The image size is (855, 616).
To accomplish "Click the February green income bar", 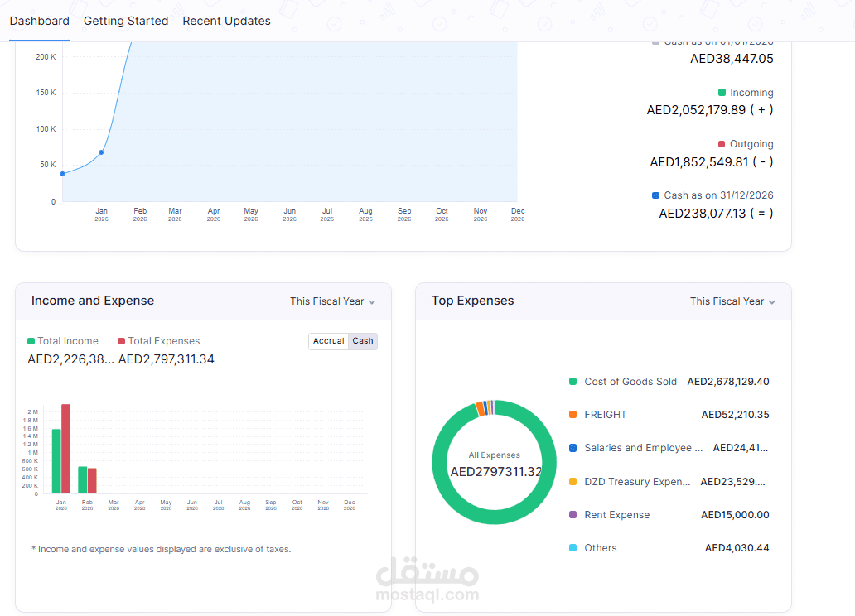I will [x=82, y=479].
